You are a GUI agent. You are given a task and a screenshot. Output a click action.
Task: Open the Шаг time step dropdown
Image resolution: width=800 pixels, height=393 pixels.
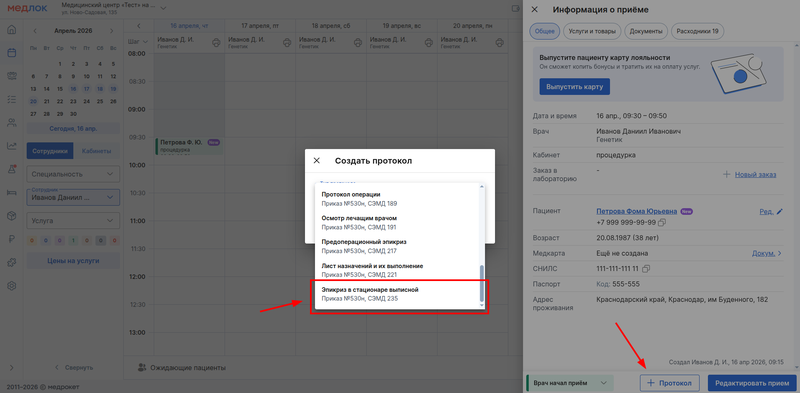click(x=138, y=42)
